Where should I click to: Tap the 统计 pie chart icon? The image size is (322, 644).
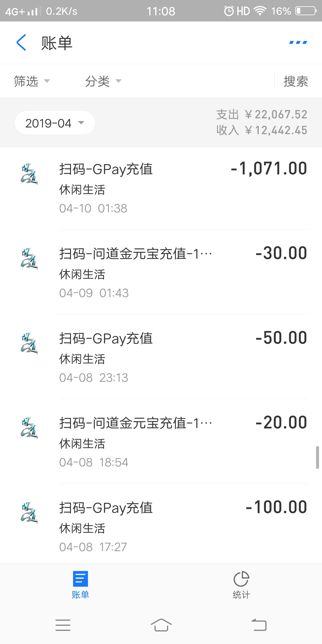tap(241, 579)
